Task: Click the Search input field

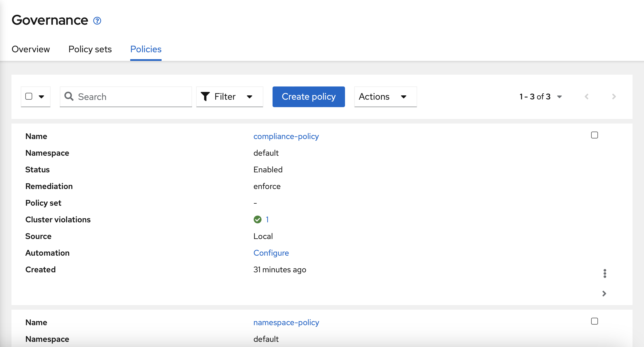Action: pos(126,96)
